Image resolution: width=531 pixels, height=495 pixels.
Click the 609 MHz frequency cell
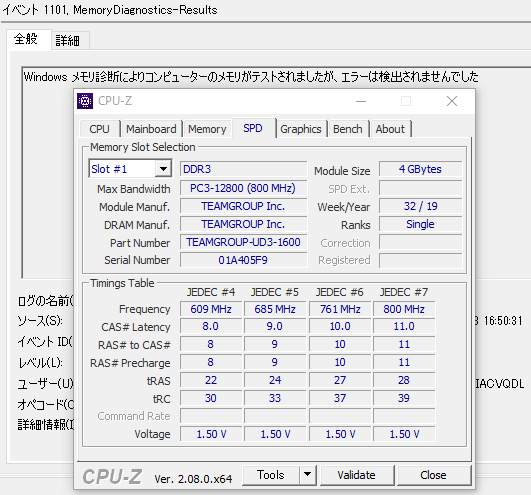coord(211,309)
